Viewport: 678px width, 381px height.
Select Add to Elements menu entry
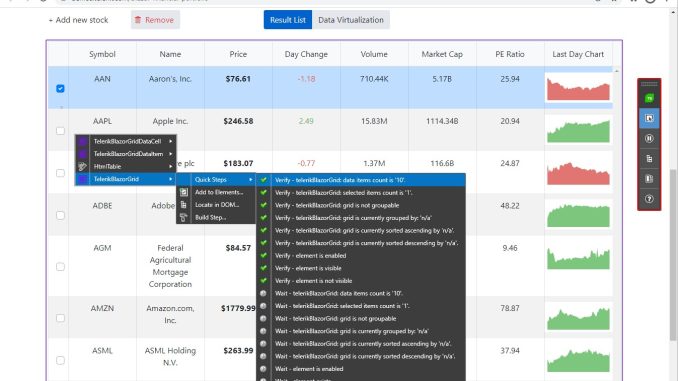[216, 192]
